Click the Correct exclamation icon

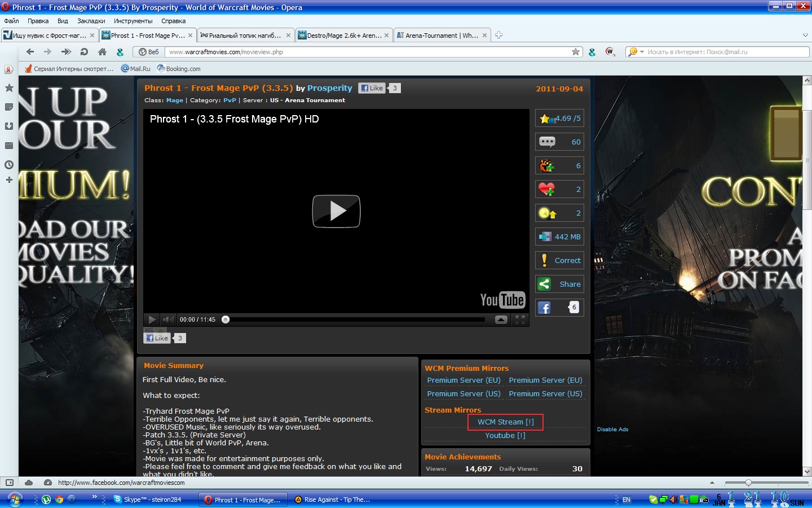[x=544, y=260]
